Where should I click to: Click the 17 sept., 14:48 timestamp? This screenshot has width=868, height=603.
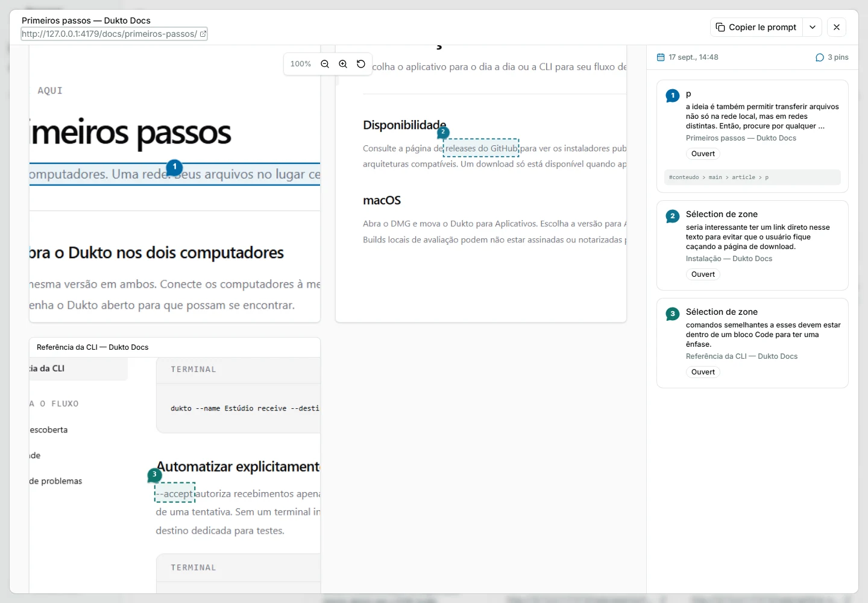tap(693, 57)
